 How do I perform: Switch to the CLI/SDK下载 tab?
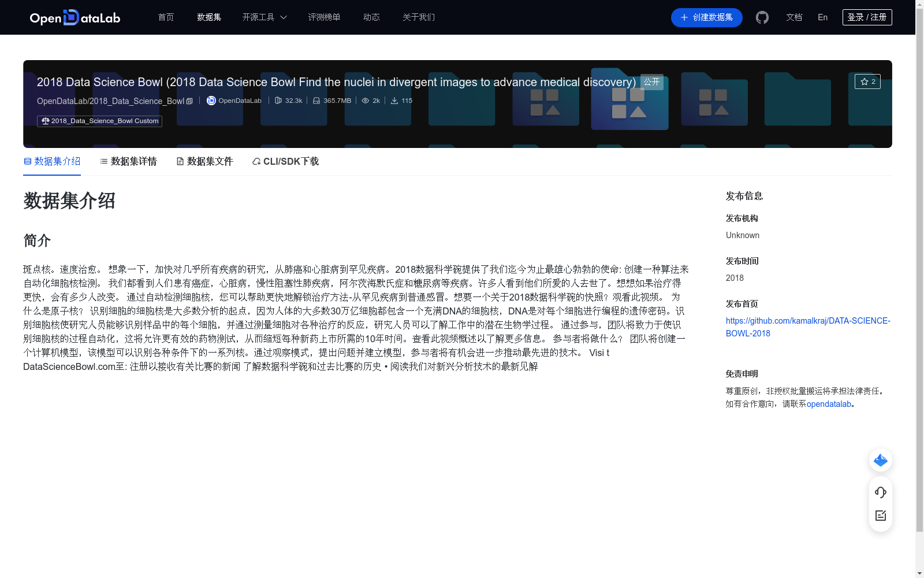[285, 161]
